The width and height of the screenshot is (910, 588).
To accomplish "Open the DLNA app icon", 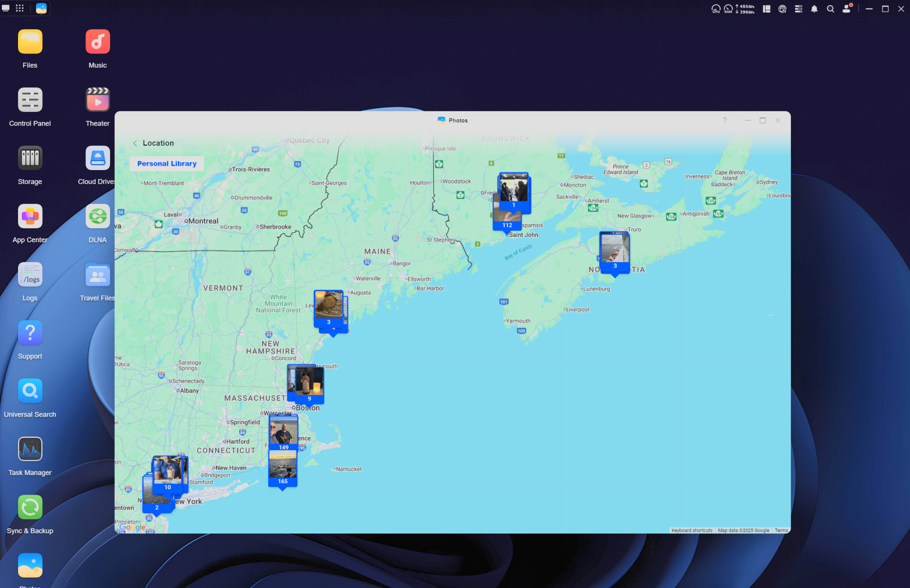I will [98, 217].
